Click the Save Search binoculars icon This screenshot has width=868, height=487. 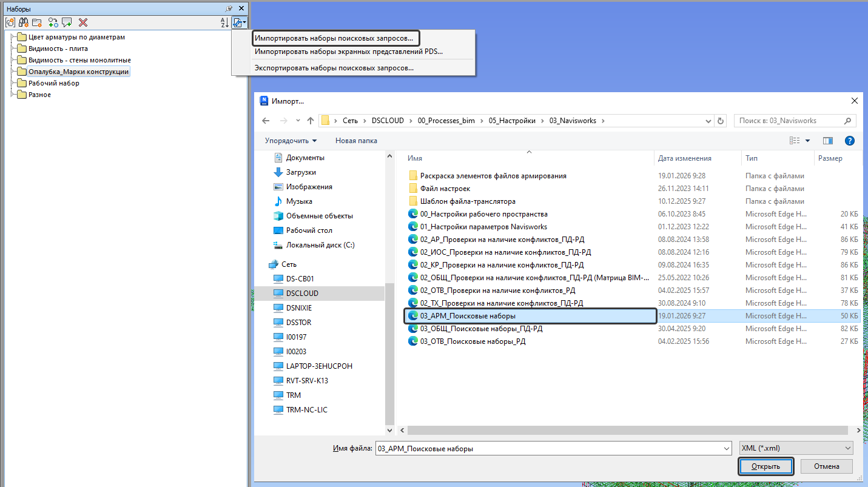point(23,22)
